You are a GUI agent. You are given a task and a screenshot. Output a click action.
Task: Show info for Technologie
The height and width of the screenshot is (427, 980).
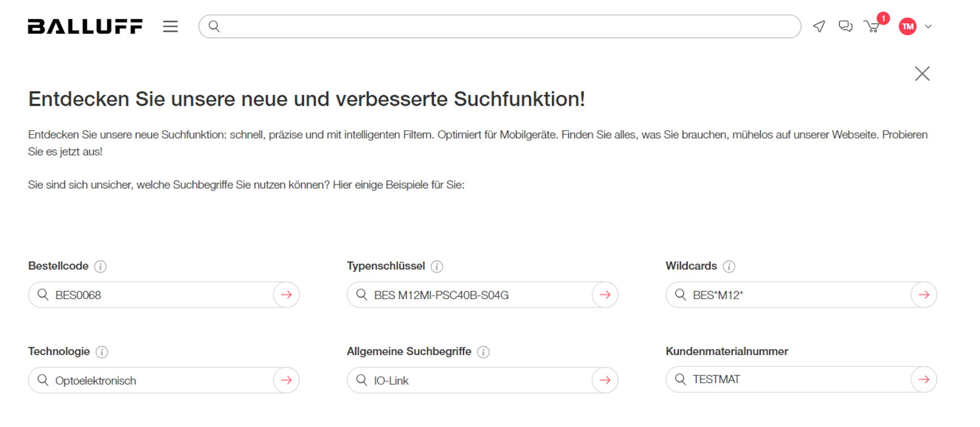tap(102, 352)
